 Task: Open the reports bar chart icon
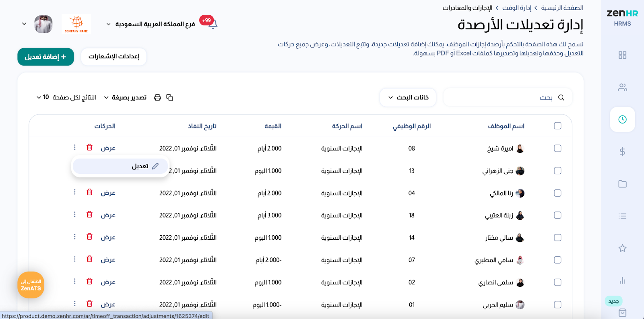point(622,280)
